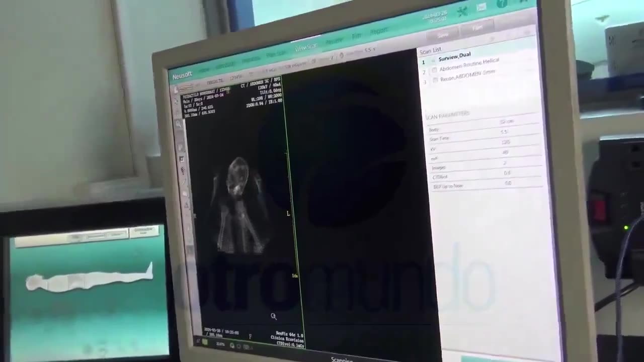Open the Report tab
The height and width of the screenshot is (362, 644).
point(379,32)
